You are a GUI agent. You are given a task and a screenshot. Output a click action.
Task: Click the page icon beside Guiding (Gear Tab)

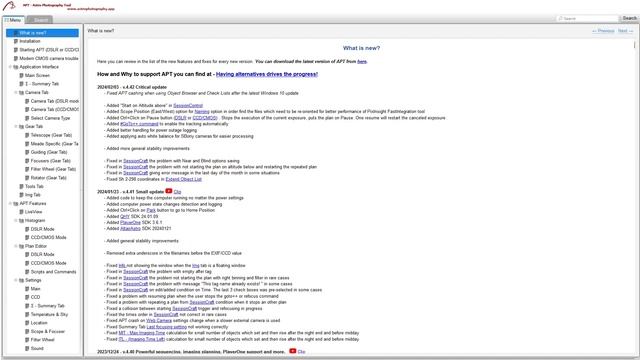pyautogui.click(x=27, y=152)
